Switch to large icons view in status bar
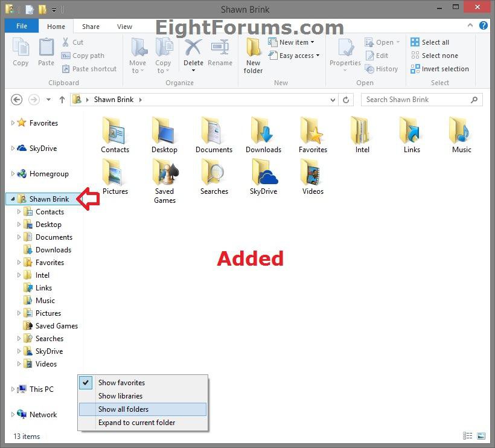Image resolution: width=495 pixels, height=448 pixels. [x=481, y=436]
